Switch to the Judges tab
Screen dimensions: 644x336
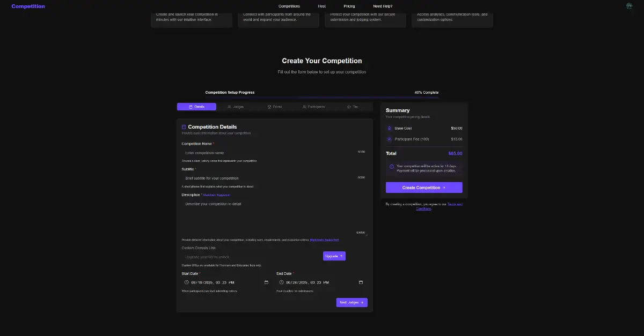coord(236,107)
